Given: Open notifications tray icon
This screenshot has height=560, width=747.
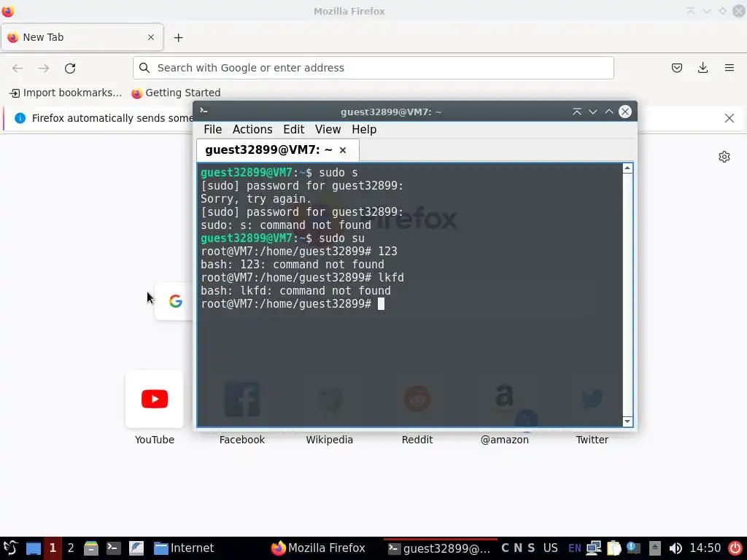Looking at the screenshot, I should coord(633,548).
